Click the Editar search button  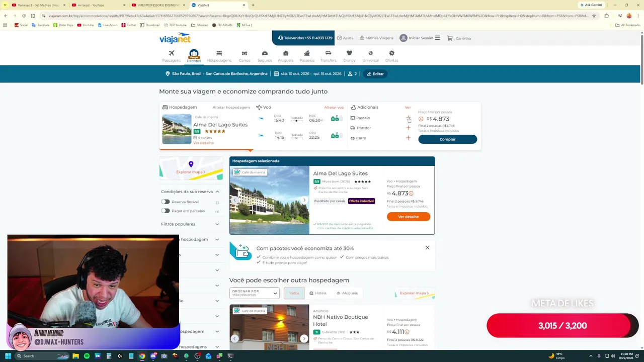click(x=375, y=74)
